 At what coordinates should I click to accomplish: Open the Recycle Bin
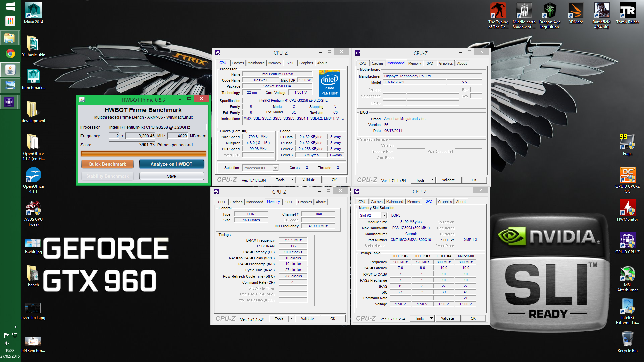point(627,342)
